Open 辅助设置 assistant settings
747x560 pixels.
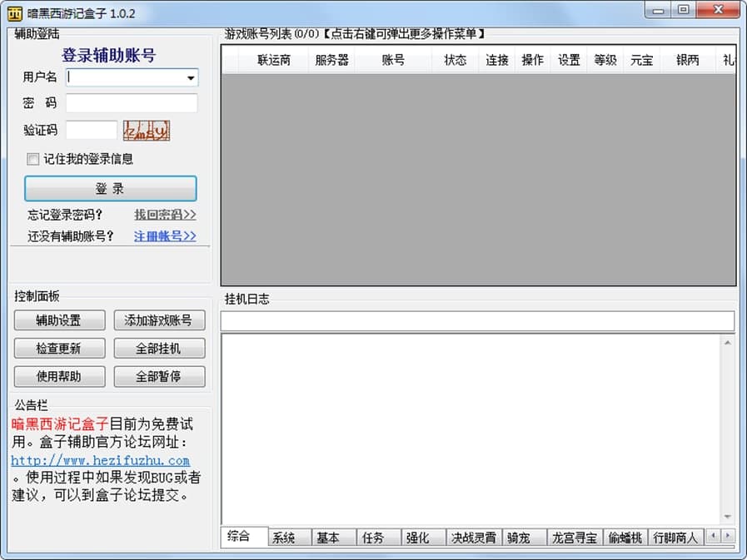[59, 320]
